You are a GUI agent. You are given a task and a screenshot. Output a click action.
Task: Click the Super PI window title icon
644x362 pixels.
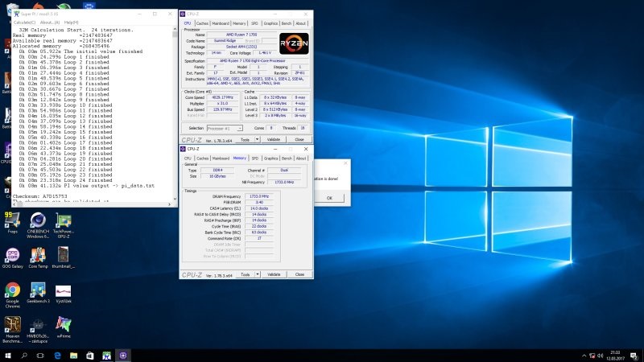(16, 14)
